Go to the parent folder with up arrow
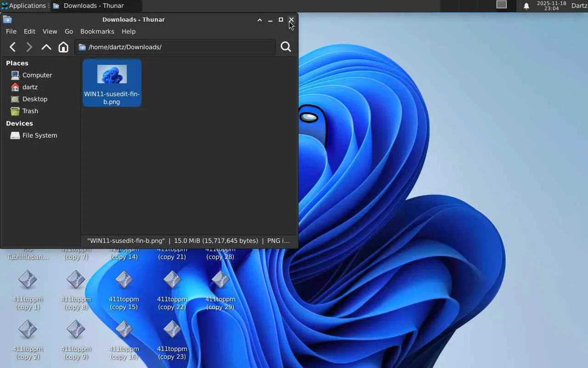588x368 pixels. [46, 47]
